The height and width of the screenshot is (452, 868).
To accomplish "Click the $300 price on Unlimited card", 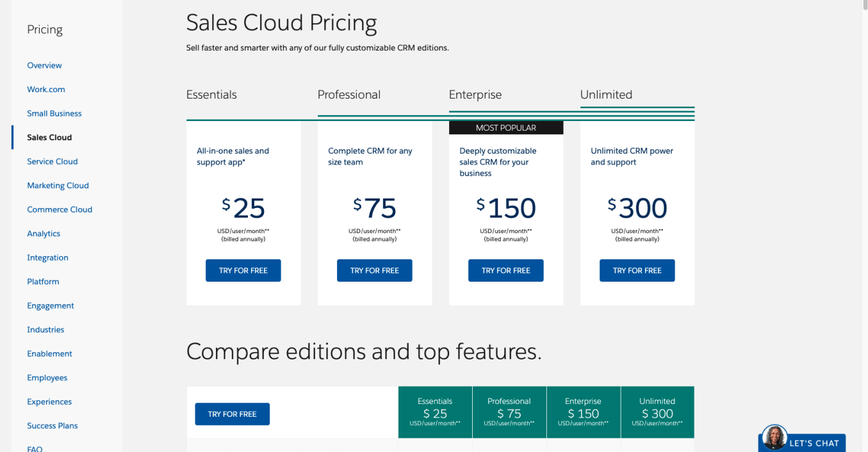I will coord(637,208).
